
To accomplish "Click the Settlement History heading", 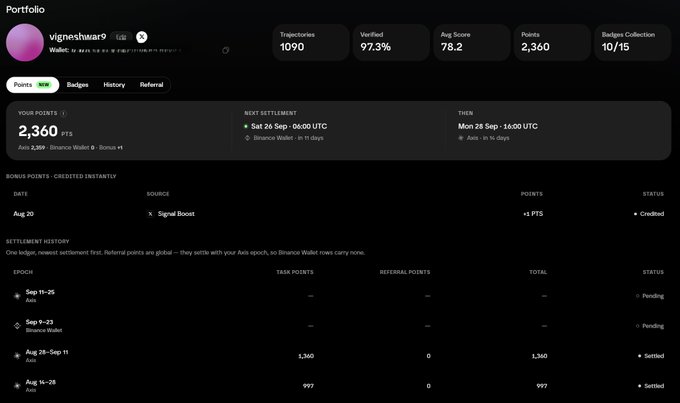I will pyautogui.click(x=37, y=241).
